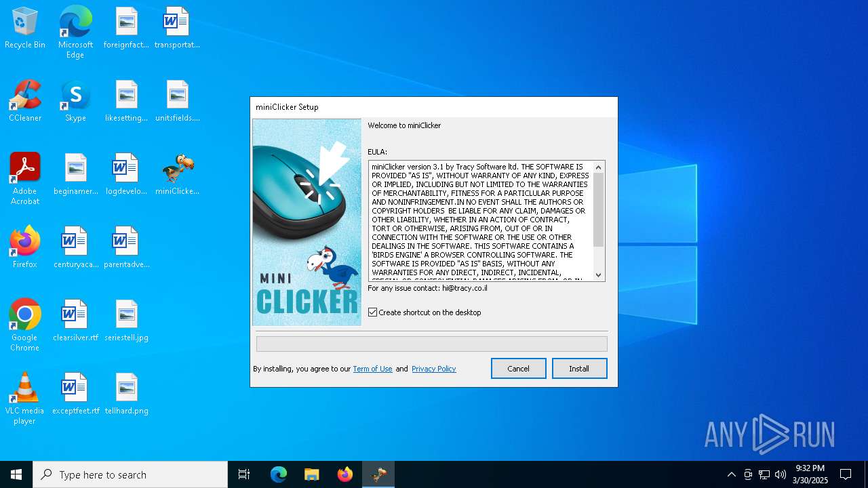Click the miniClicker mouse banner image
This screenshot has height=488, width=868.
click(307, 222)
